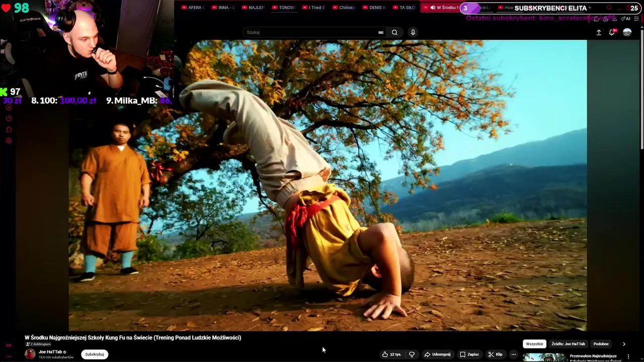Click the video title text
Viewport: 644px width, 362px height.
[x=133, y=337]
